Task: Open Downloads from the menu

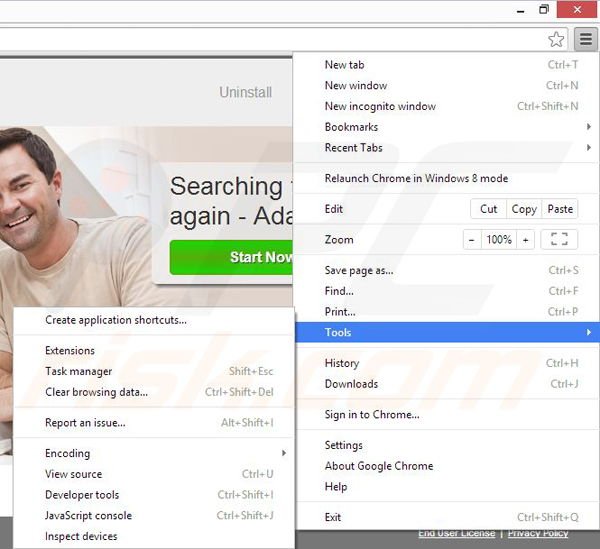Action: click(x=446, y=383)
